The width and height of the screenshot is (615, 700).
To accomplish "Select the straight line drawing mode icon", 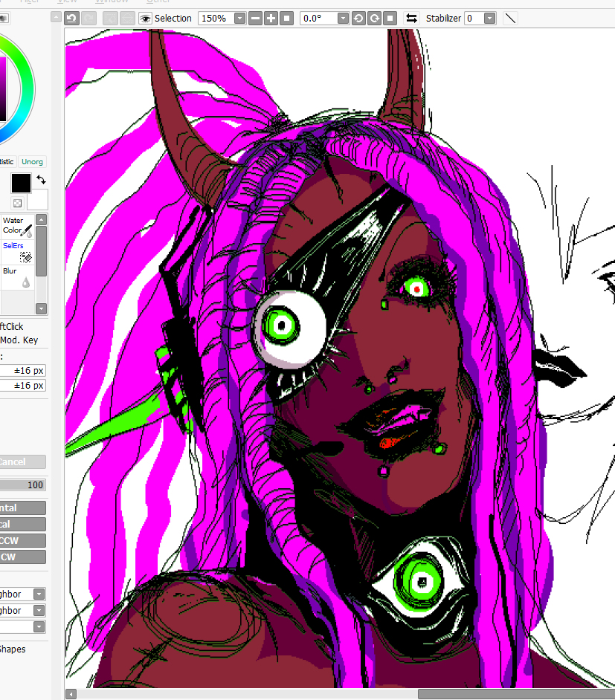I will [510, 18].
